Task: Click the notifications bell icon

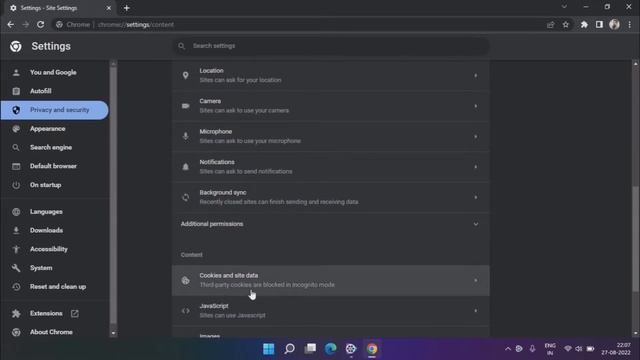Action: coord(186,167)
